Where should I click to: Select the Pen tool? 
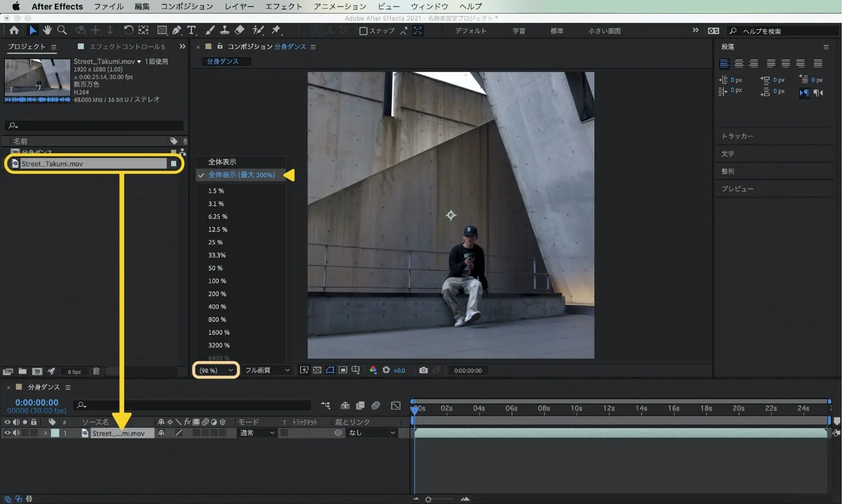pos(177,30)
